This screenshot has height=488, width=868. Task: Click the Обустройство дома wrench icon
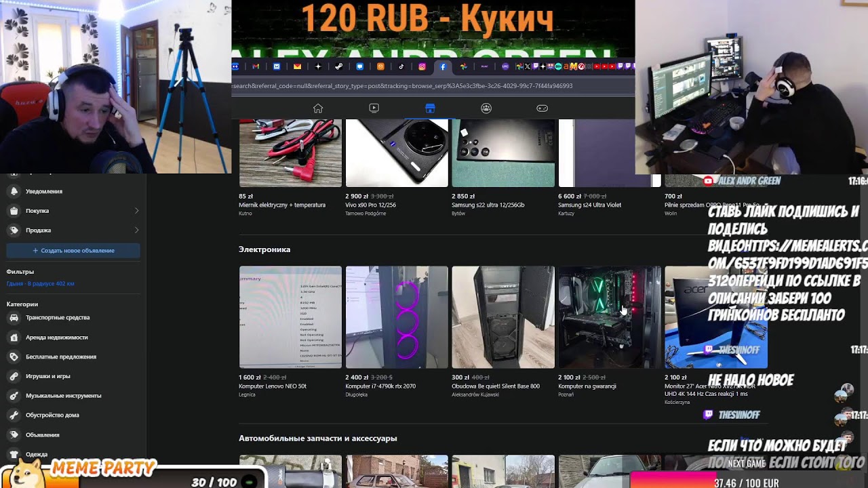pos(14,415)
